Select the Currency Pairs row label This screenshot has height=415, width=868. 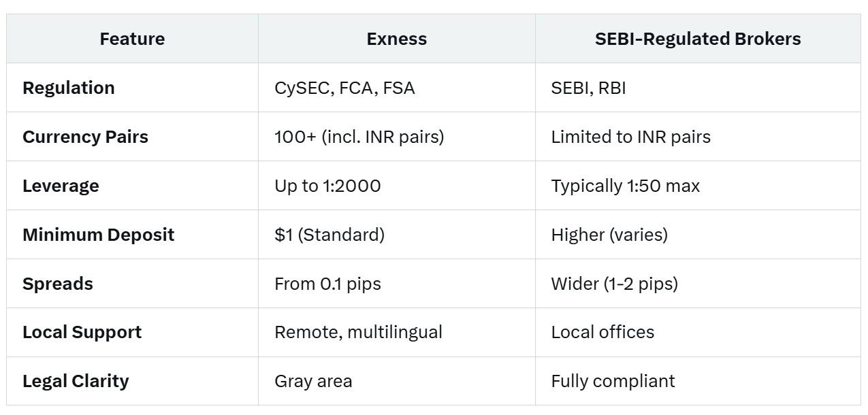[85, 137]
